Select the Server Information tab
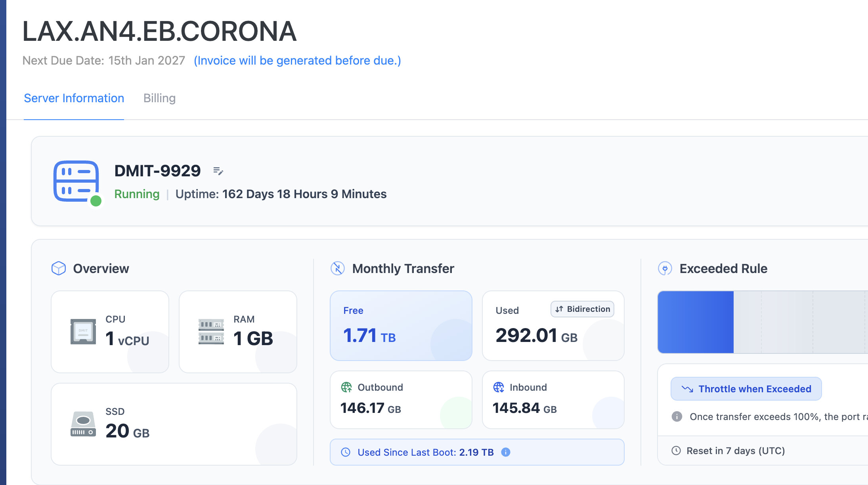 [74, 98]
